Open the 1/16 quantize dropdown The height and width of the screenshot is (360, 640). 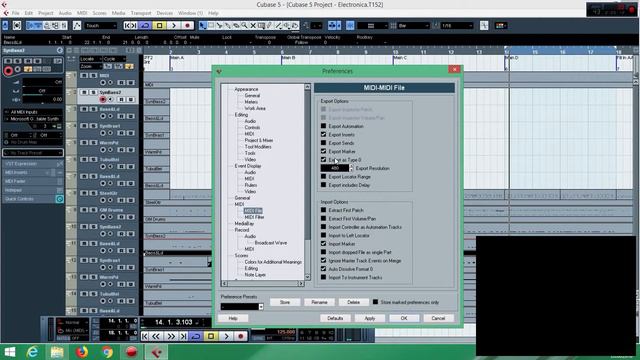(457, 25)
